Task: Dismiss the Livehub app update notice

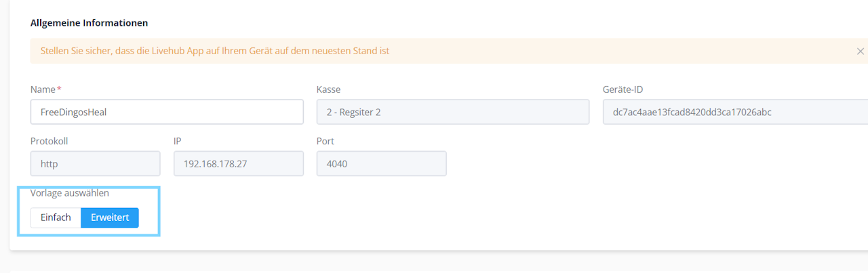Action: click(860, 51)
